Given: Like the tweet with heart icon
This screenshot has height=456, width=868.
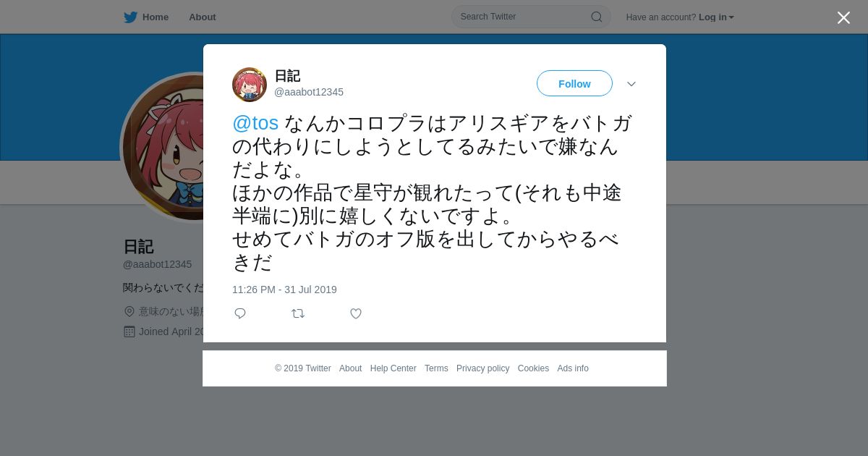Looking at the screenshot, I should [356, 313].
